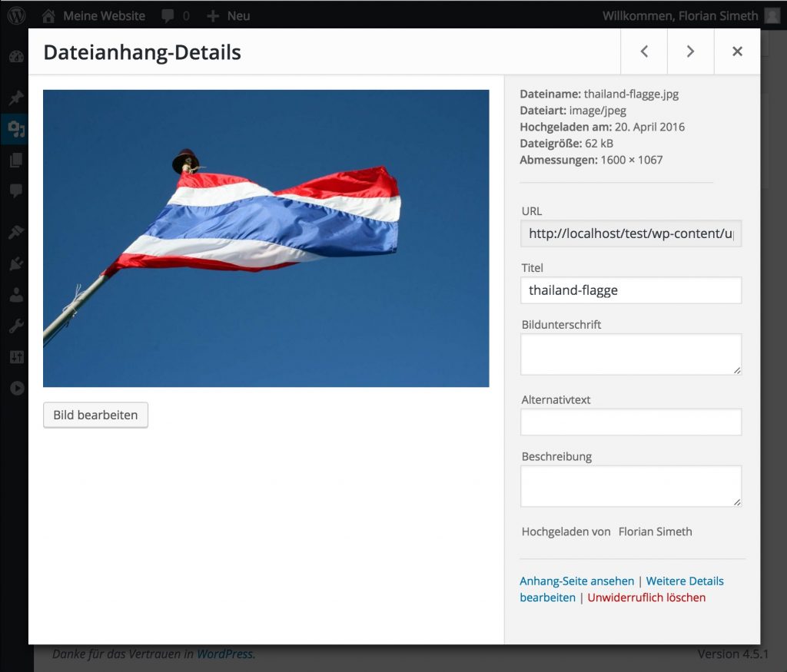Click the URL field of the attachment

tap(630, 233)
